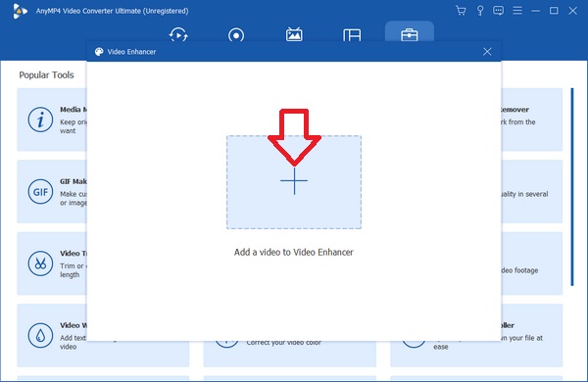Open the Video Watermark droplet tool
The height and width of the screenshot is (382, 588).
52,335
